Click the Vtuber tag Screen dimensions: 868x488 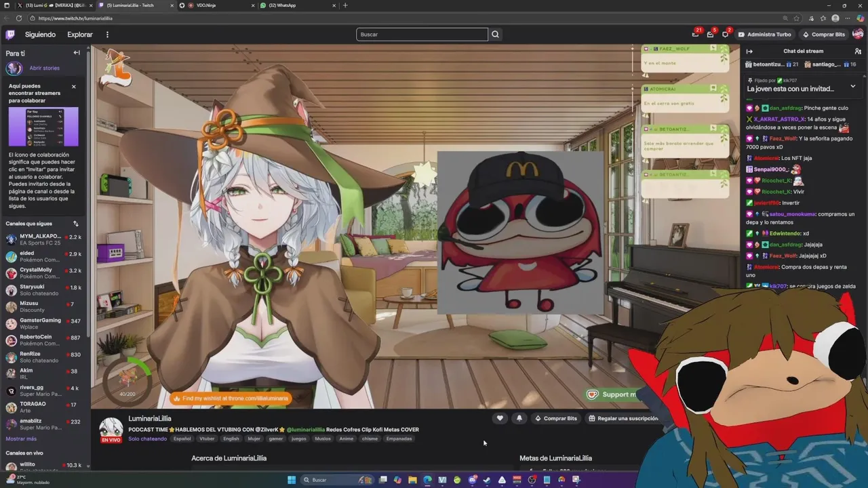click(207, 439)
